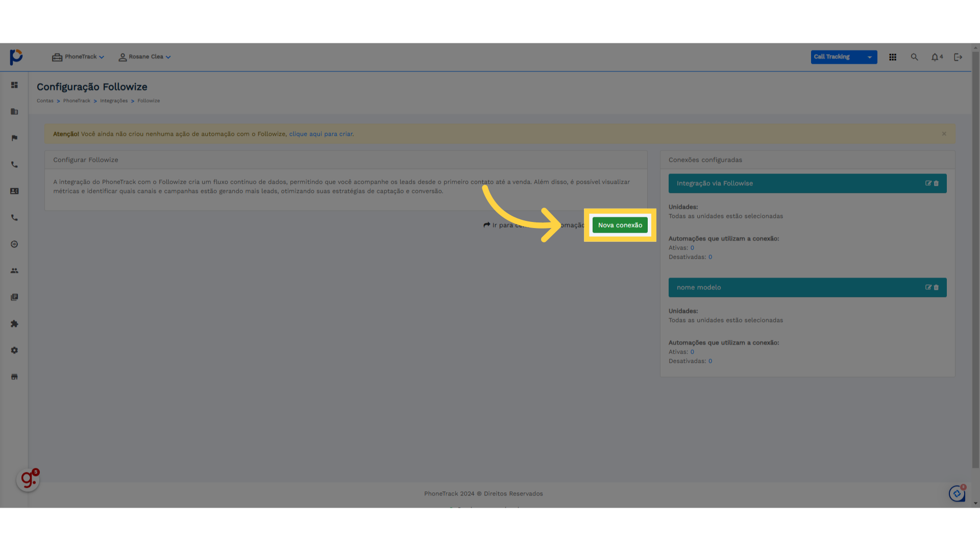Viewport: 980px width, 551px height.
Task: Follow the 'clique aqui para criar' link
Action: 321,134
